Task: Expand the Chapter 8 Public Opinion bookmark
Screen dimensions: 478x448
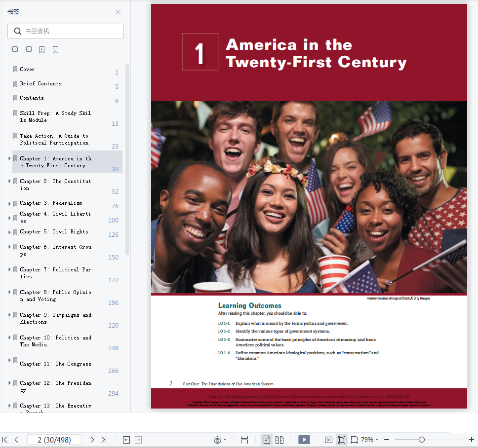Action: coord(9,292)
